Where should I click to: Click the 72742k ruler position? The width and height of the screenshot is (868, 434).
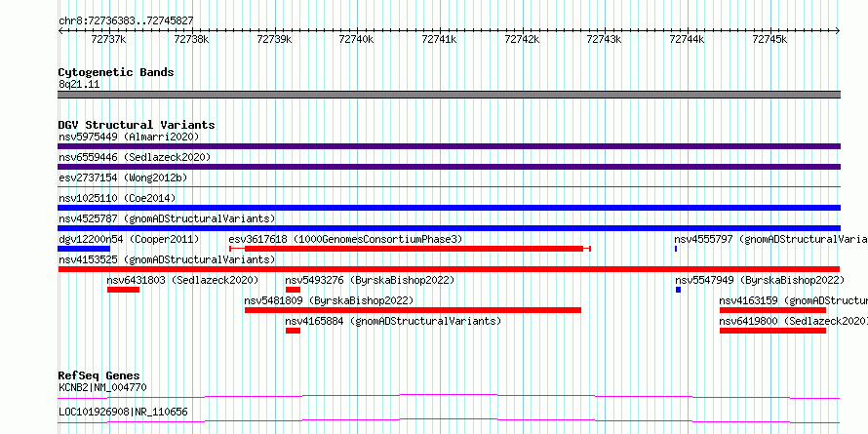522,39
